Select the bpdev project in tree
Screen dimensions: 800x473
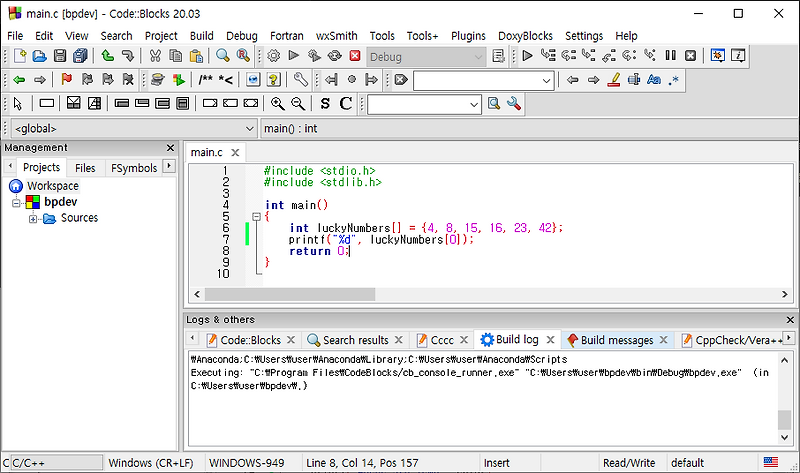point(61,202)
